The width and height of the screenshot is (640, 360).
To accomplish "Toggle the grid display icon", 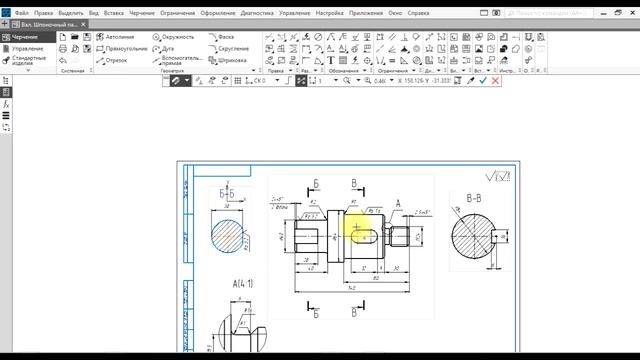I will [238, 81].
